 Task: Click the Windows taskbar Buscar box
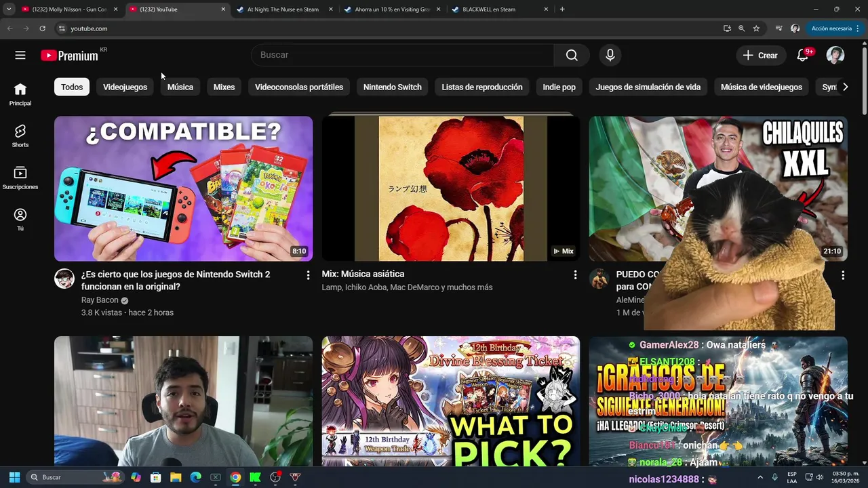click(73, 477)
